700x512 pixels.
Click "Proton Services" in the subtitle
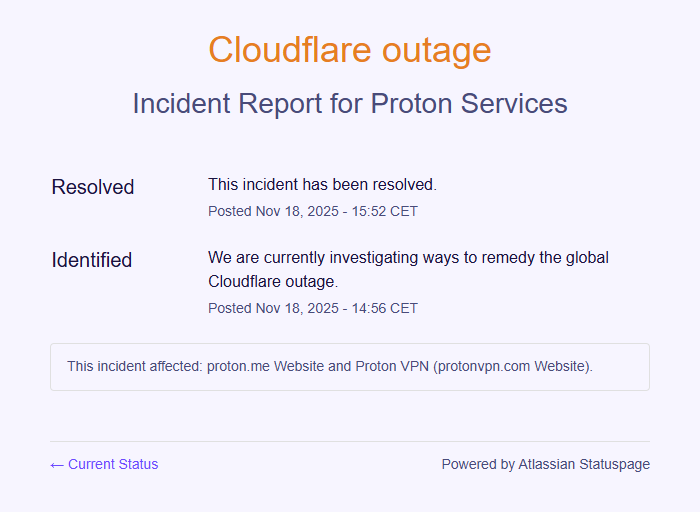[x=469, y=103]
